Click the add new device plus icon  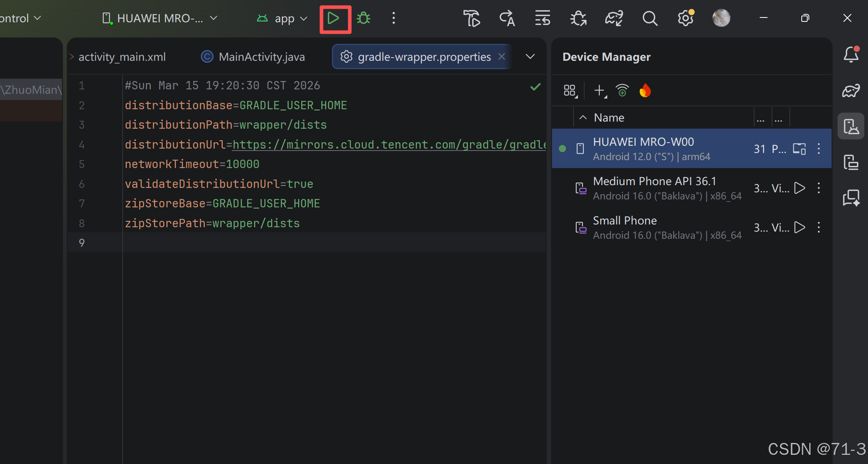pyautogui.click(x=600, y=91)
